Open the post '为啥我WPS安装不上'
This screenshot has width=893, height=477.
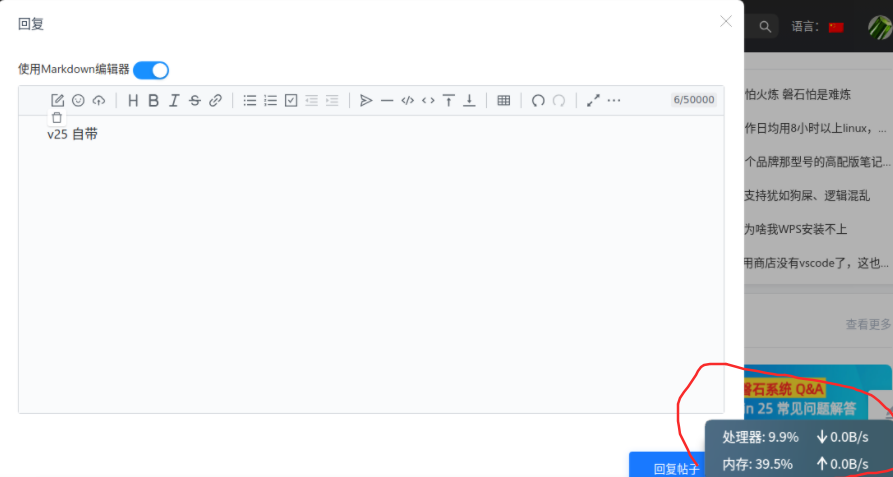[796, 229]
